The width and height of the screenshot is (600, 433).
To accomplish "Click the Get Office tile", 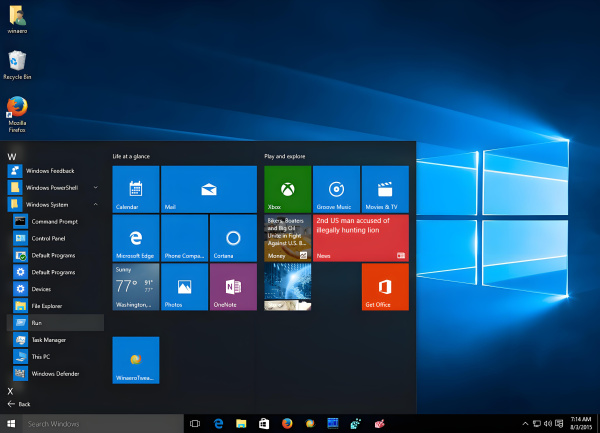I will (384, 287).
